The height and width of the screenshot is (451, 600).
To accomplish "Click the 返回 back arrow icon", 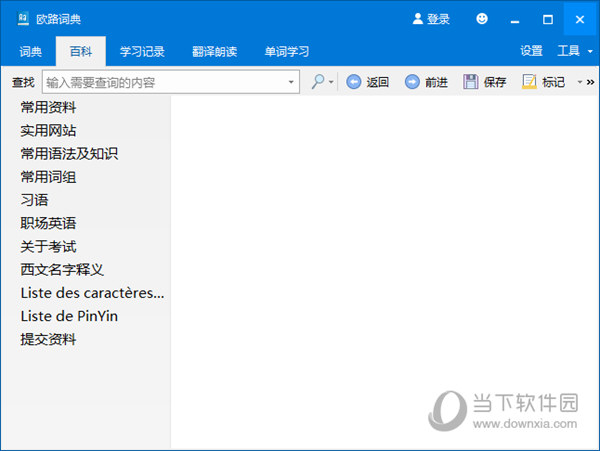I will (x=354, y=82).
